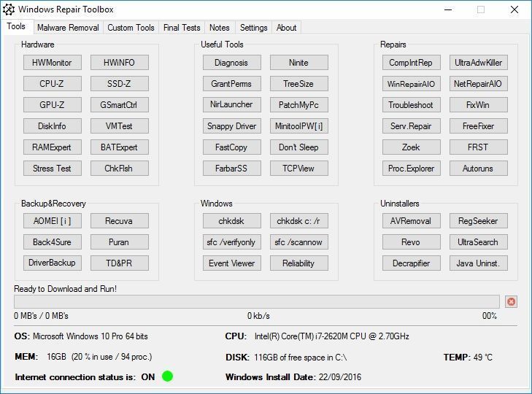Start Snappy Driver installer

click(232, 126)
